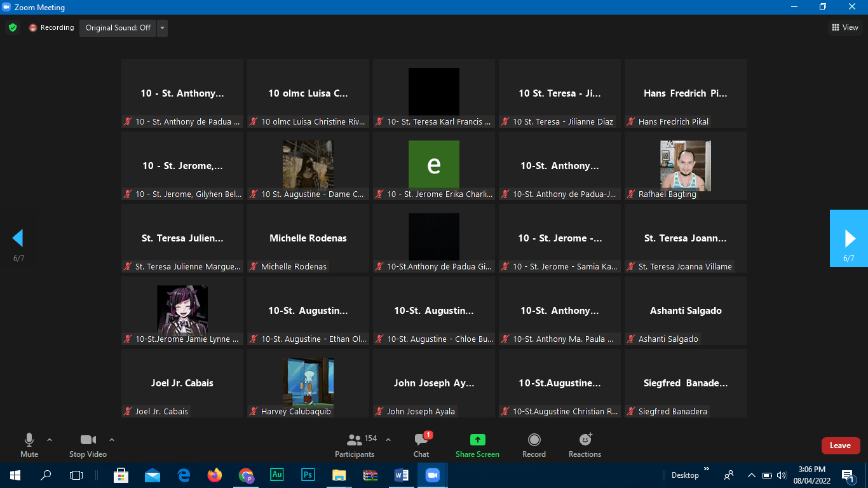Start recording with the Record button
Screen dimensions: 868x488
[534, 445]
